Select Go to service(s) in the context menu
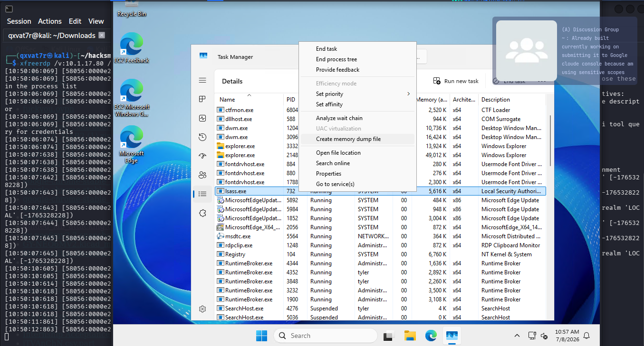The image size is (644, 346). click(358, 184)
